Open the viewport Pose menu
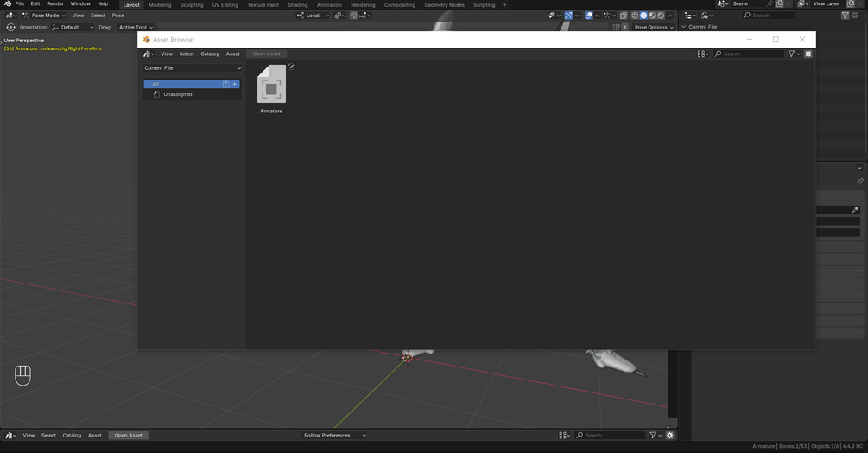Image resolution: width=868 pixels, height=453 pixels. pos(118,16)
